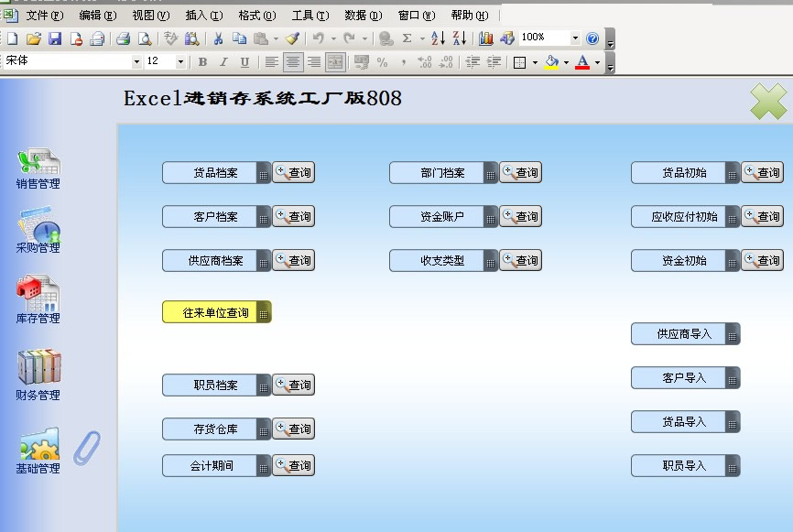Click the 供应商导入 import button

(685, 334)
